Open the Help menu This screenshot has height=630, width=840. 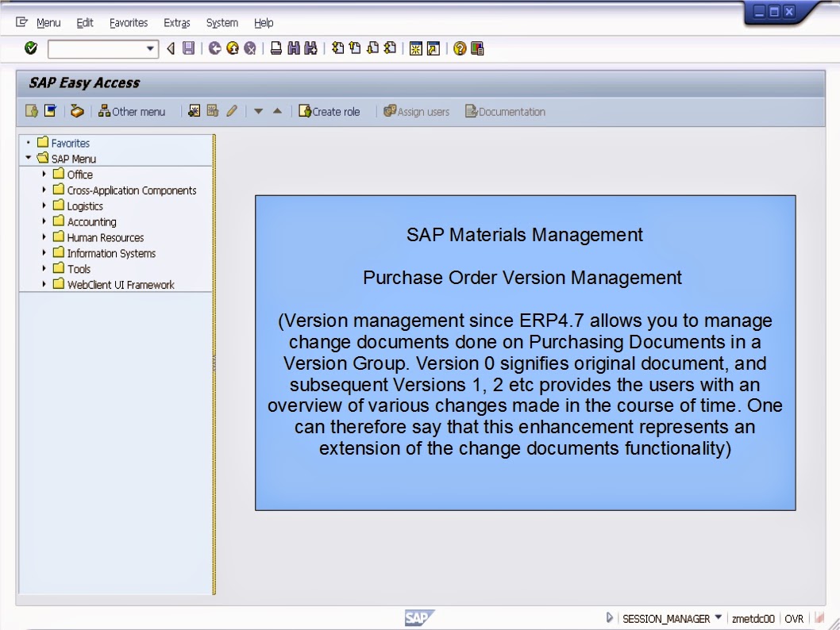[264, 22]
